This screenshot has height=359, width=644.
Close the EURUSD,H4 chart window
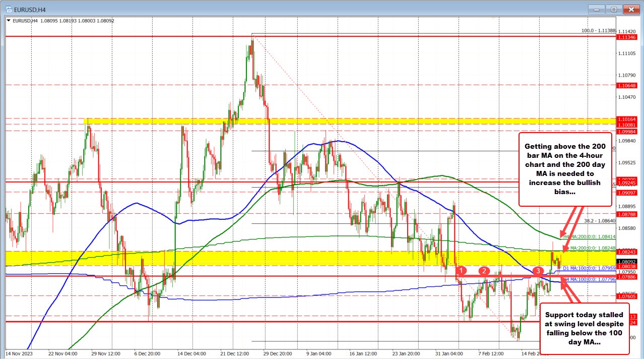point(631,9)
